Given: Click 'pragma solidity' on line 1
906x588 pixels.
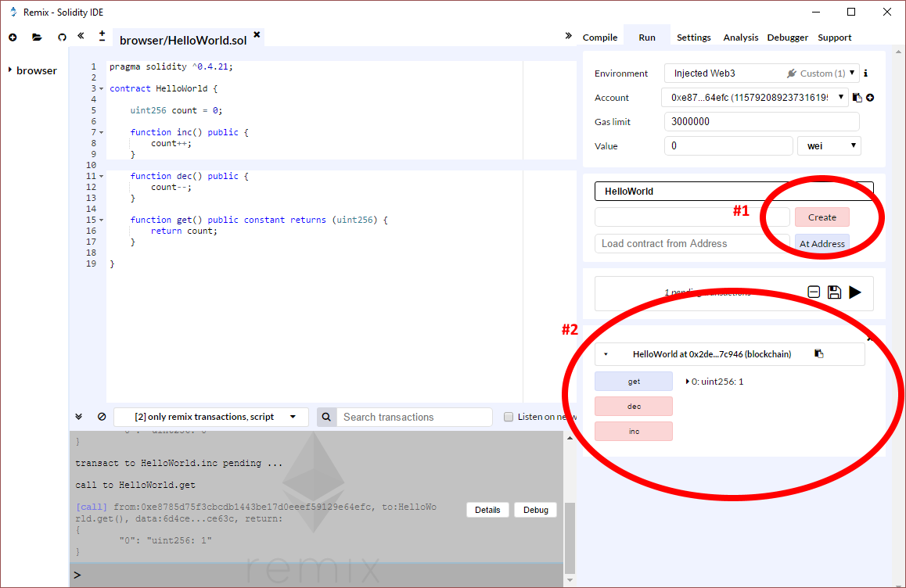Looking at the screenshot, I should [148, 67].
